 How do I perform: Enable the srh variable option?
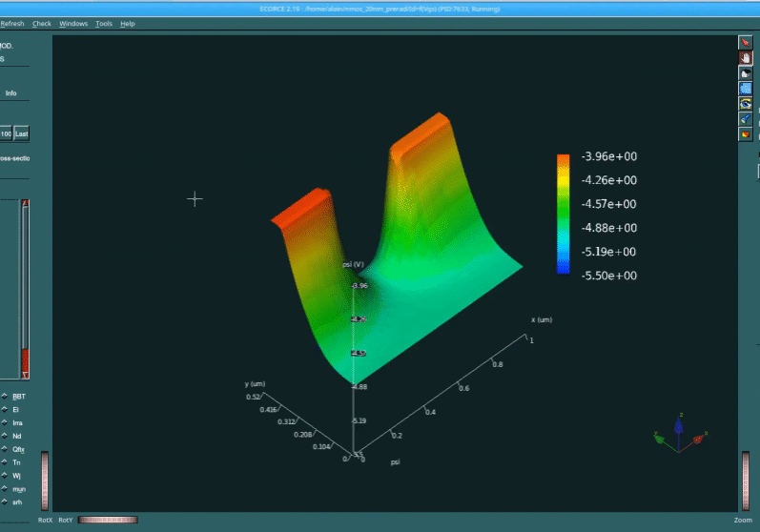(5, 501)
